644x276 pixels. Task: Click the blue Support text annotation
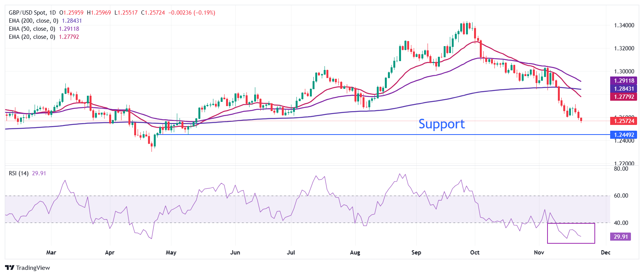tap(441, 124)
